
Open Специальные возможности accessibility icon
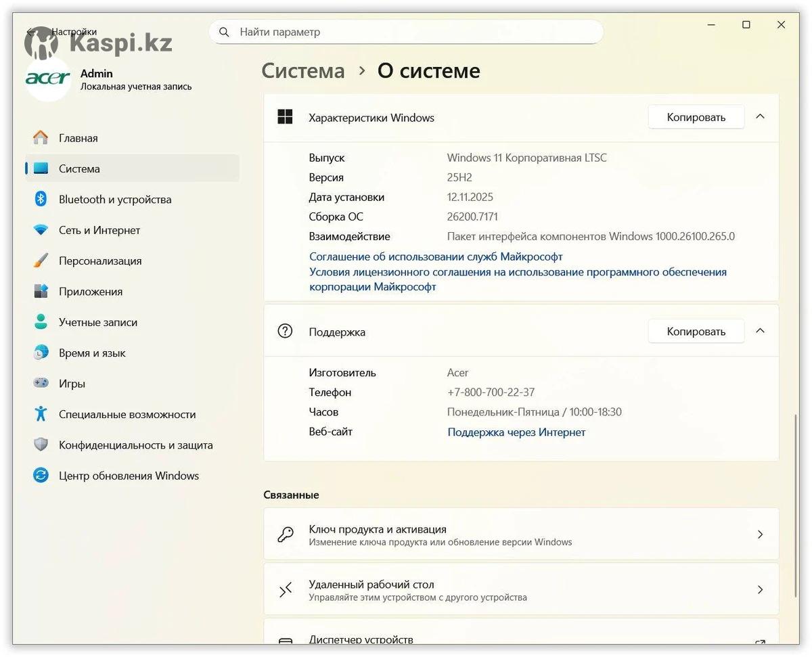pos(41,414)
